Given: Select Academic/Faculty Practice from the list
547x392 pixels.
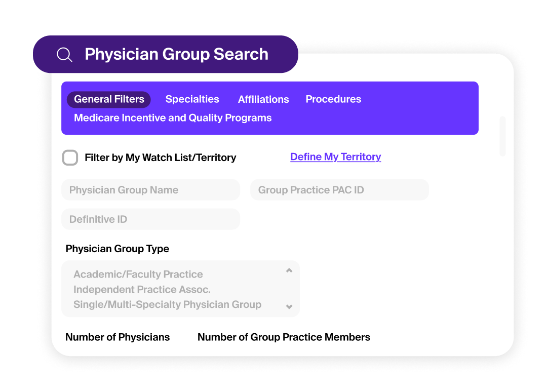Looking at the screenshot, I should pyautogui.click(x=138, y=274).
